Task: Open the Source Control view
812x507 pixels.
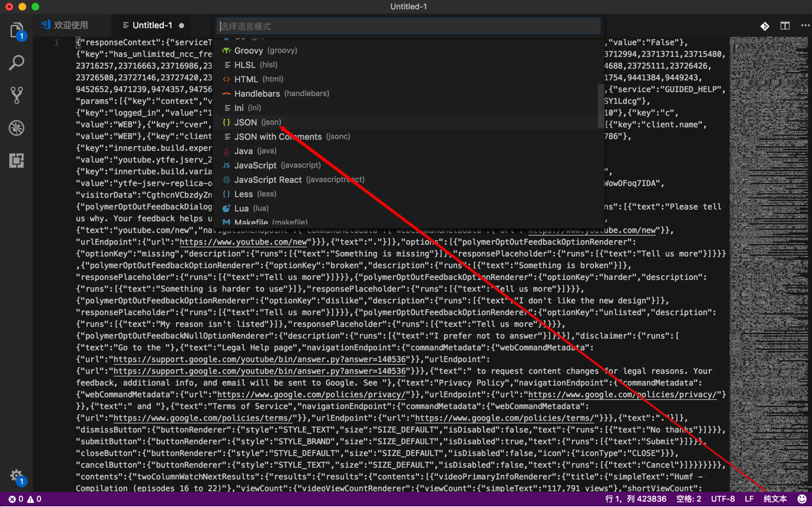Action: point(16,95)
